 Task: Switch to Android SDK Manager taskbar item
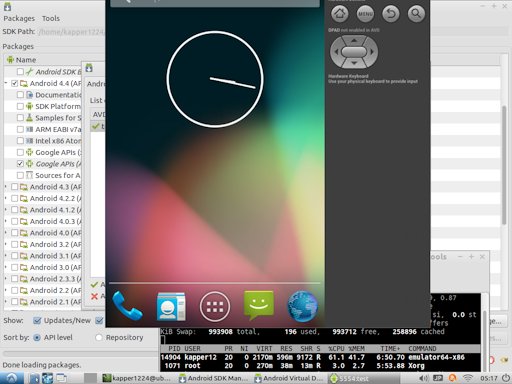click(213, 378)
